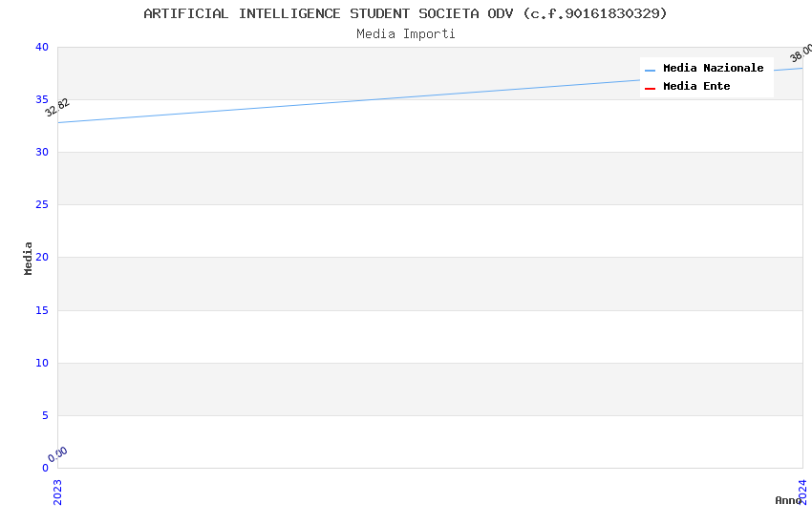This screenshot has width=812, height=525.
Task: Click the 25 y-axis tick label
Action: (41, 205)
